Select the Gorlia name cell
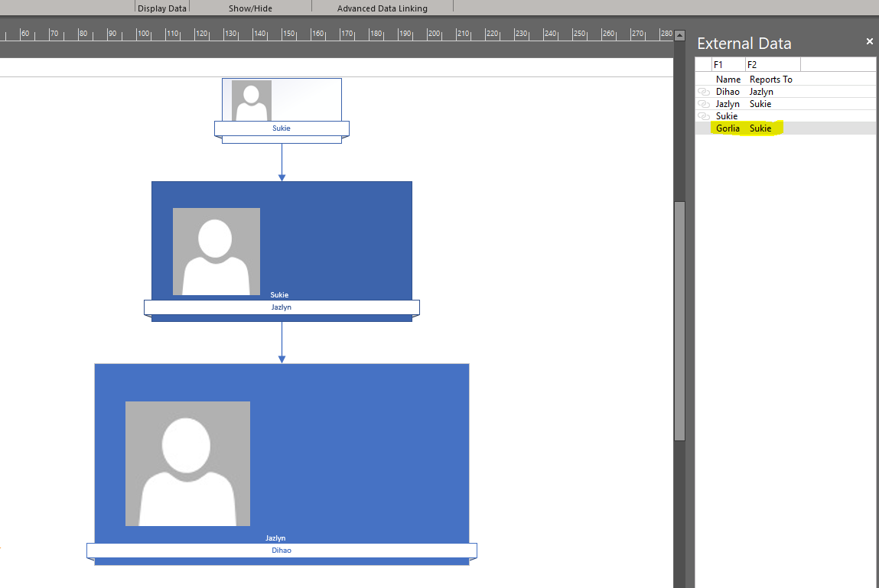The image size is (879, 588). click(x=728, y=128)
